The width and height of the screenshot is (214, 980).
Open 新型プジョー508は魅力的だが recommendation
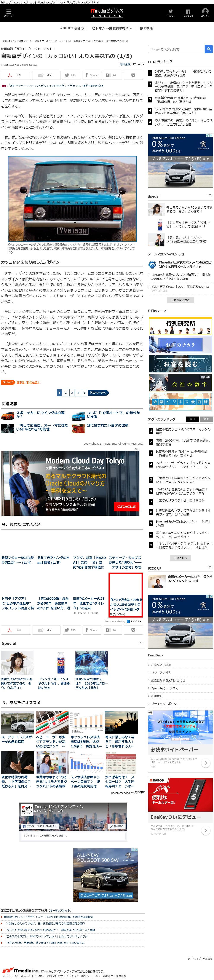(x=18, y=560)
